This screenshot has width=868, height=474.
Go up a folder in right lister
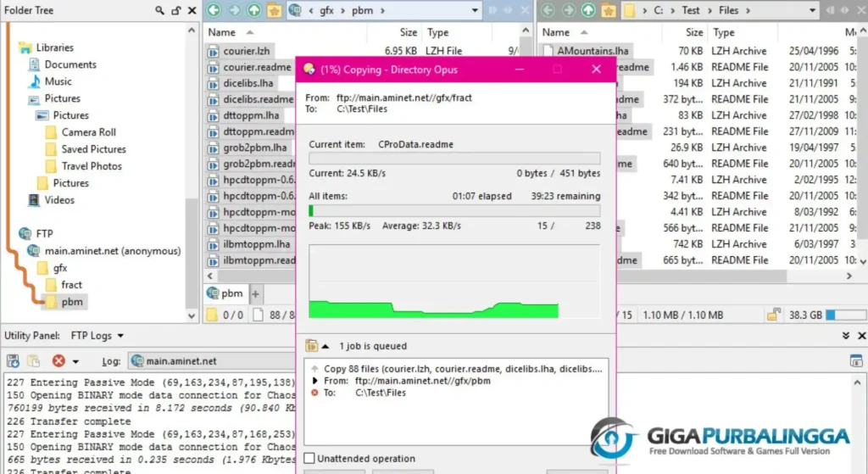click(x=588, y=10)
